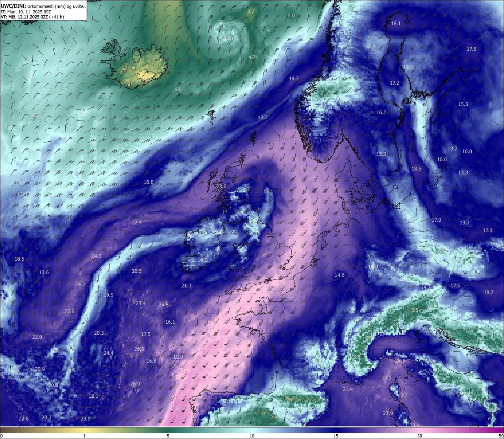Click the 16.0 value on the map

click(467, 151)
